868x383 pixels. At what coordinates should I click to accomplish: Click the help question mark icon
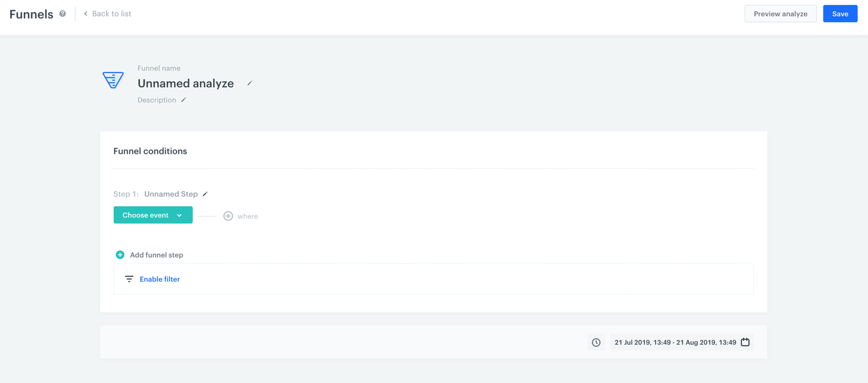point(62,14)
